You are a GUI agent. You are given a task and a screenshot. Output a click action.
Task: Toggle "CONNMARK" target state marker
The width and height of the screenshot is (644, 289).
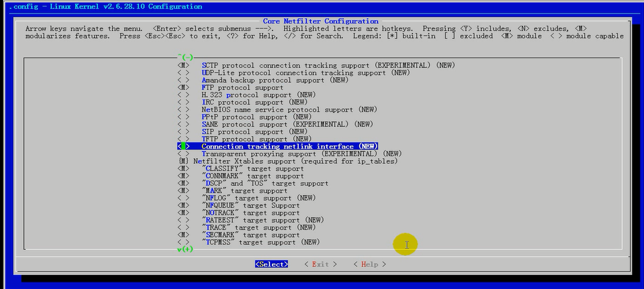coord(183,176)
